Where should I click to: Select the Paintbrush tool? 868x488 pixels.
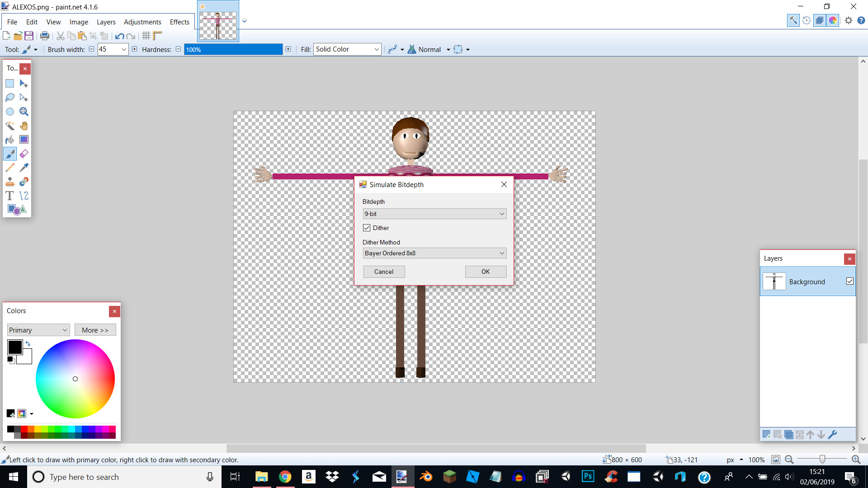[10, 154]
